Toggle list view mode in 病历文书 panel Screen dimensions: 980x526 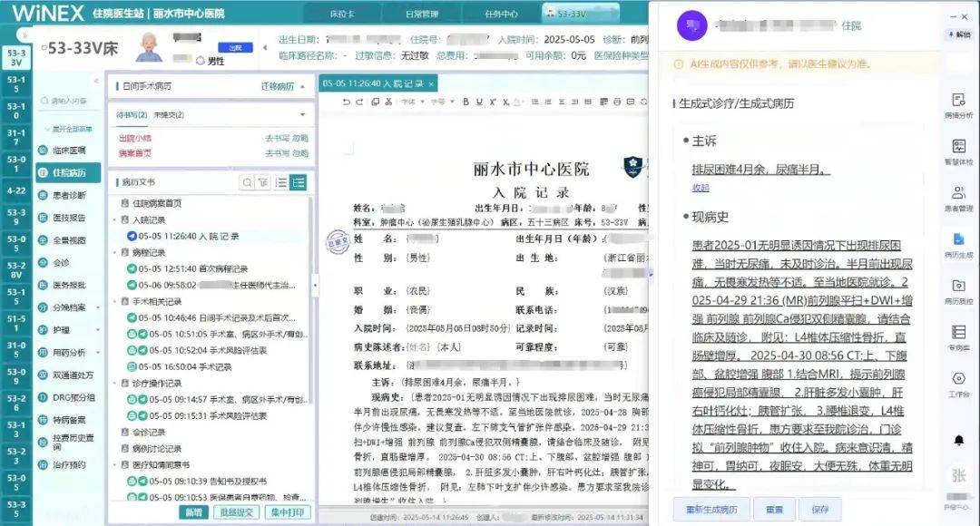pos(281,183)
